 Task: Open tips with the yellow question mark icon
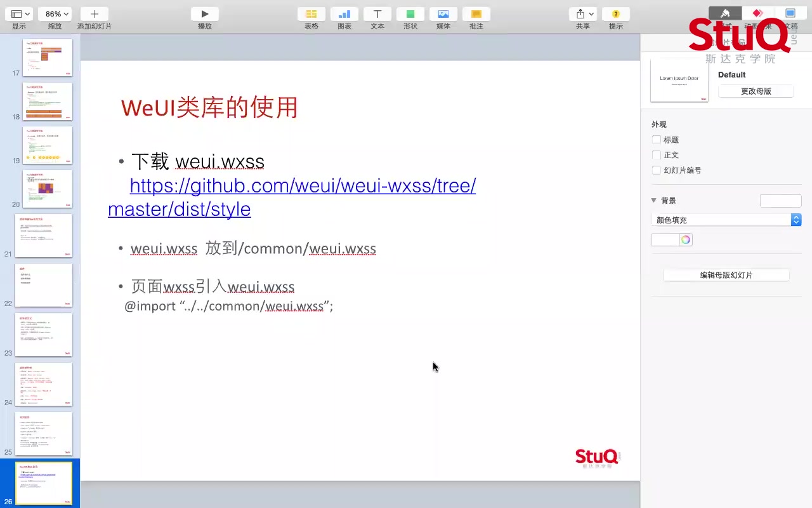point(616,14)
